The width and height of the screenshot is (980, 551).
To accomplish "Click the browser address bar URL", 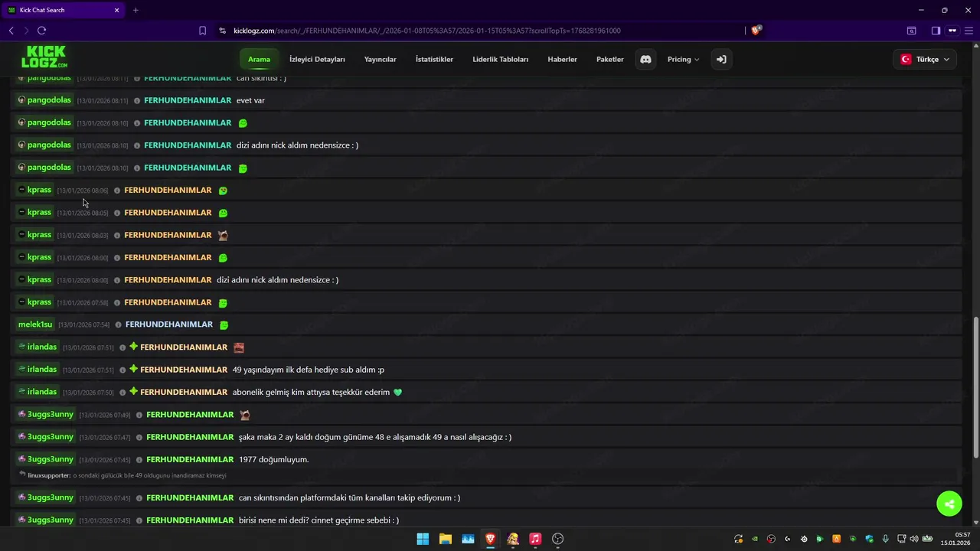I will (427, 31).
